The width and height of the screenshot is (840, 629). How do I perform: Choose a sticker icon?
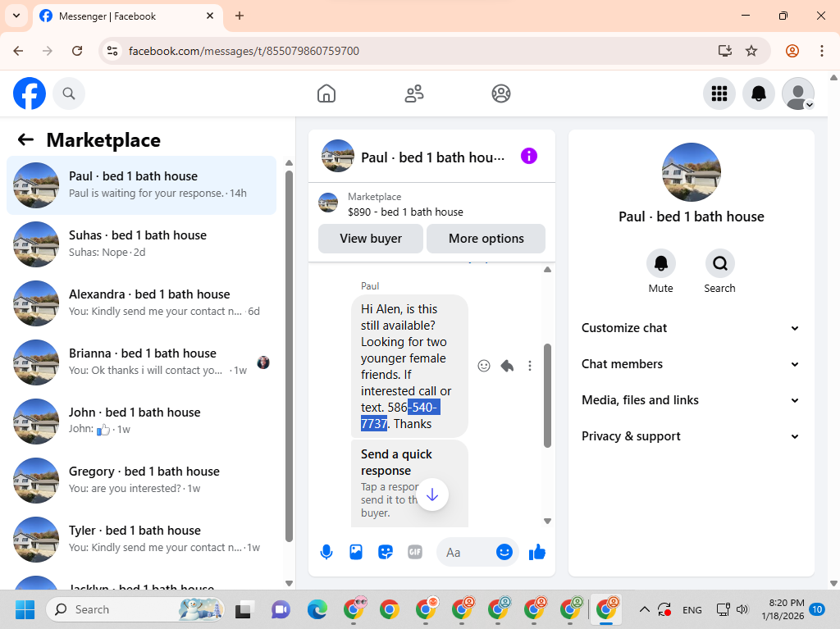pyautogui.click(x=386, y=552)
